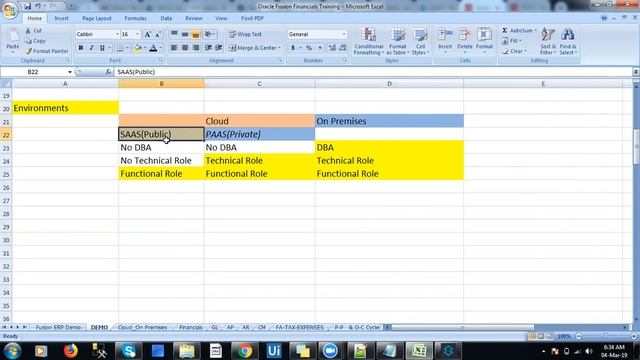The height and width of the screenshot is (360, 640).
Task: Click the Top Align icon
Action: pos(174,34)
